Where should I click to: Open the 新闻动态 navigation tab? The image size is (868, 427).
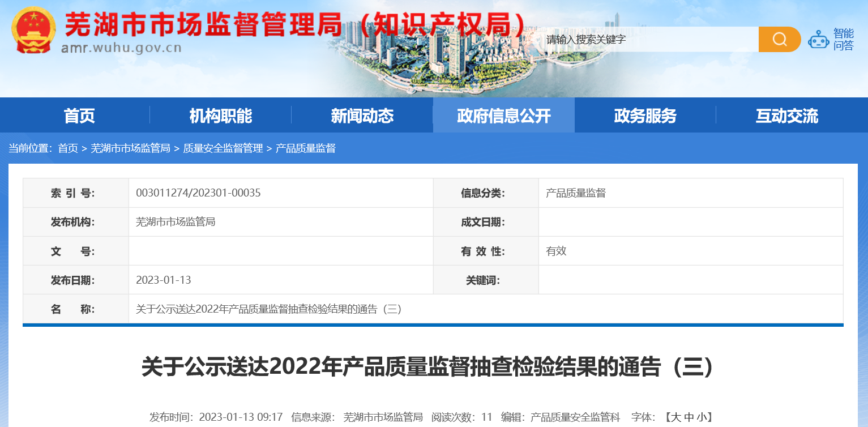362,116
